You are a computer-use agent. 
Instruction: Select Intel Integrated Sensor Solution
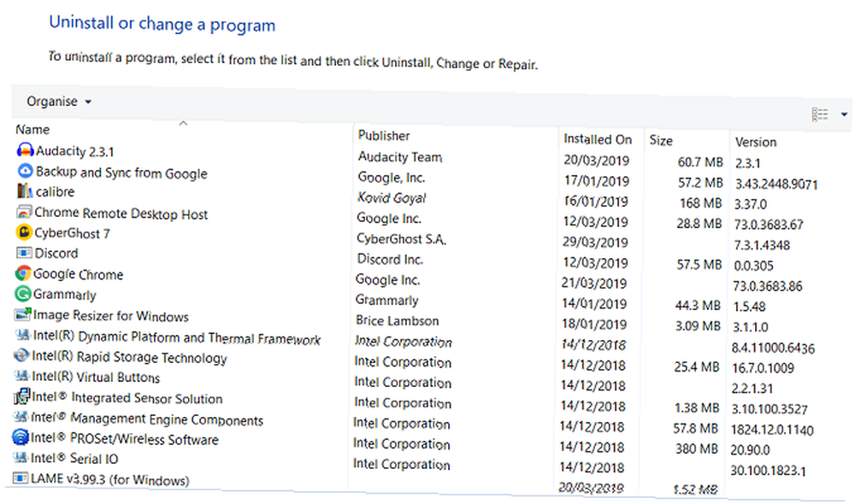(x=127, y=398)
